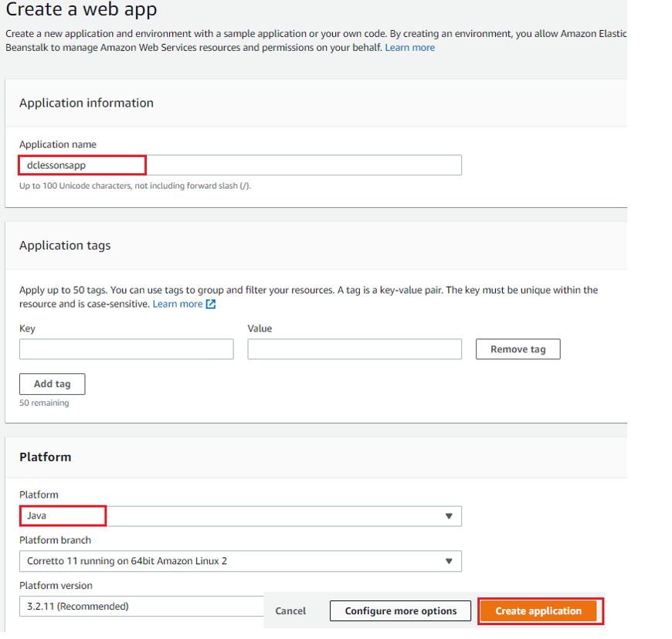672x639 pixels.
Task: Open the Corretto 11 Platform branch selector
Action: (240, 561)
